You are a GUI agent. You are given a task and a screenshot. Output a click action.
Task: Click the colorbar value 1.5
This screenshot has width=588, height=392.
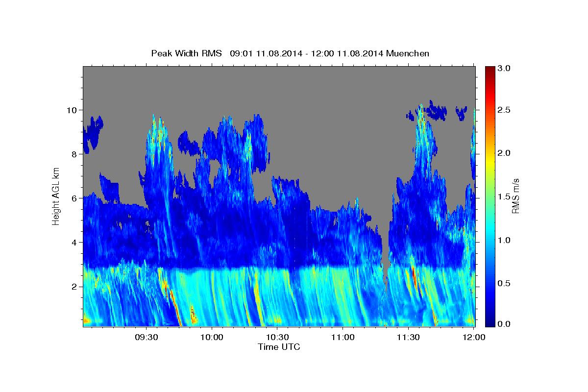(x=504, y=197)
